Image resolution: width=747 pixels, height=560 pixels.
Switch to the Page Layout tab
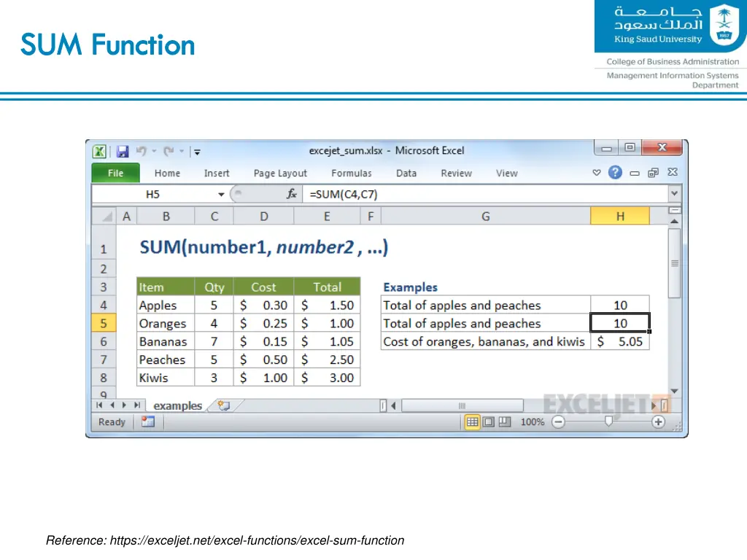click(x=280, y=174)
